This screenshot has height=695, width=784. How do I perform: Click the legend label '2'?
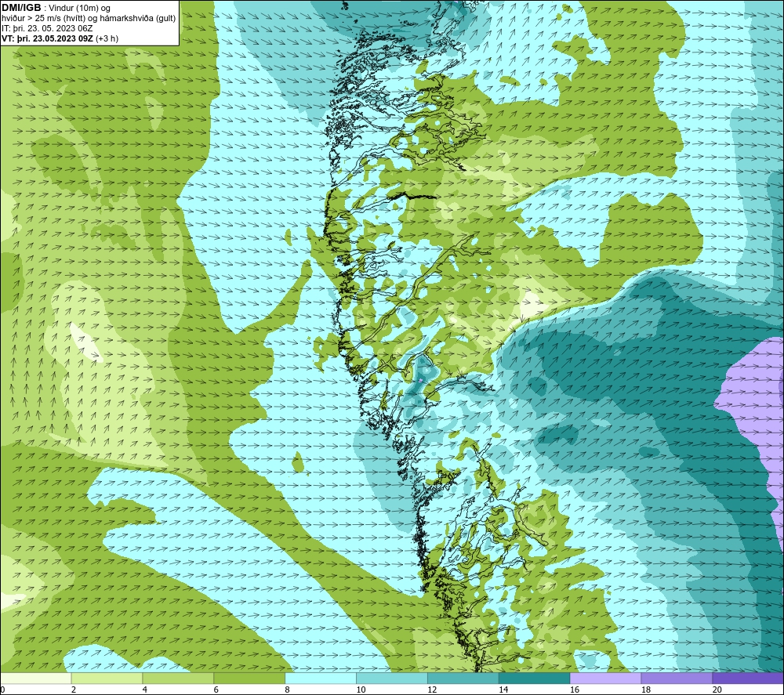(x=74, y=690)
